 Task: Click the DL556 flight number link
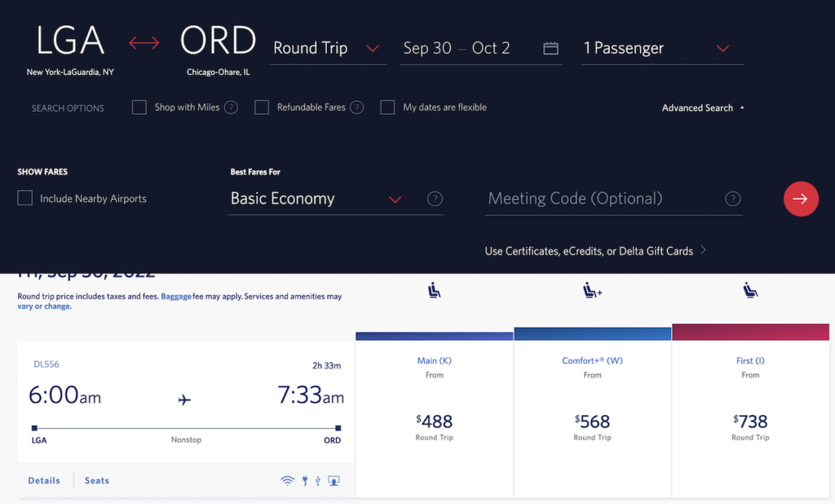tap(46, 365)
